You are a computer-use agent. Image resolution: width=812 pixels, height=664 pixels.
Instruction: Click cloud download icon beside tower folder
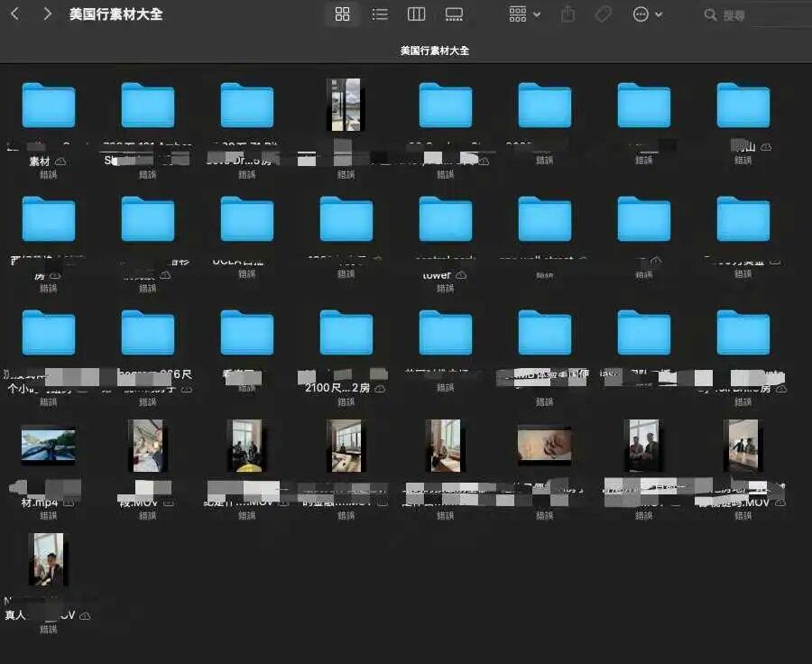click(x=461, y=275)
